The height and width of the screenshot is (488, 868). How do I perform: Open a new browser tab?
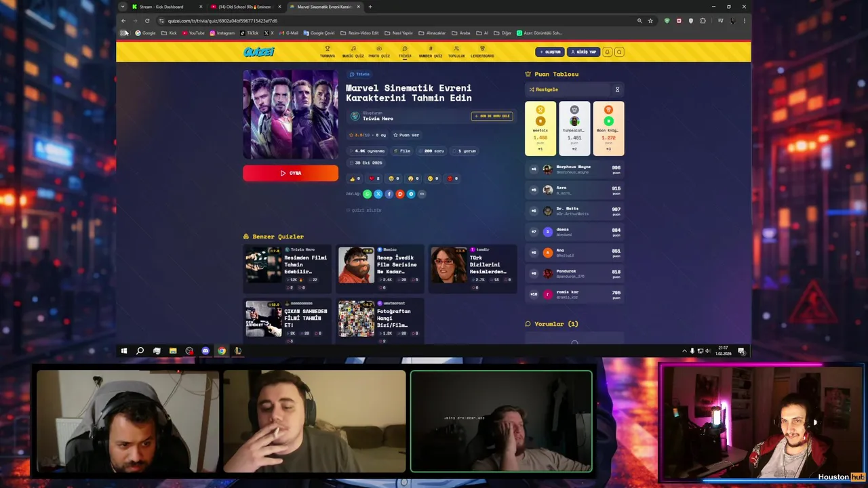pyautogui.click(x=370, y=7)
